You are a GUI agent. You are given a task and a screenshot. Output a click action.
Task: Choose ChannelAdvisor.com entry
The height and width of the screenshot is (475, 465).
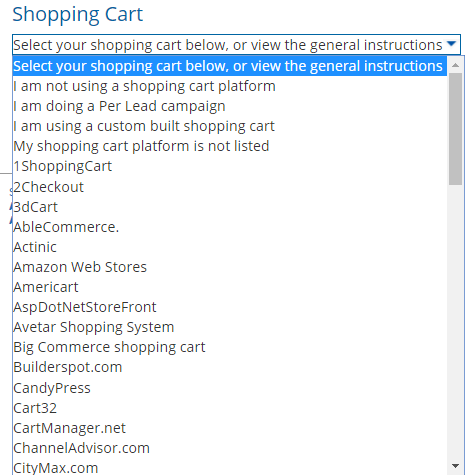[230, 448]
